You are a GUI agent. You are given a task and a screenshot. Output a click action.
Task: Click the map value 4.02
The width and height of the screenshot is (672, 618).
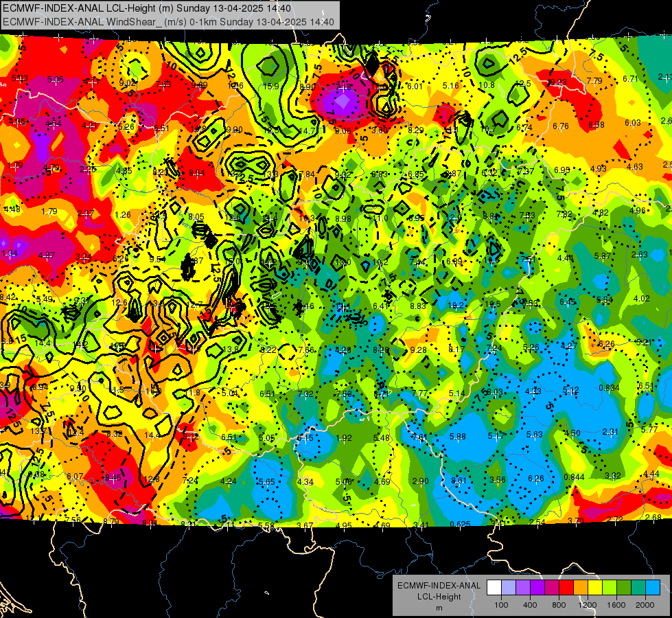(x=642, y=298)
